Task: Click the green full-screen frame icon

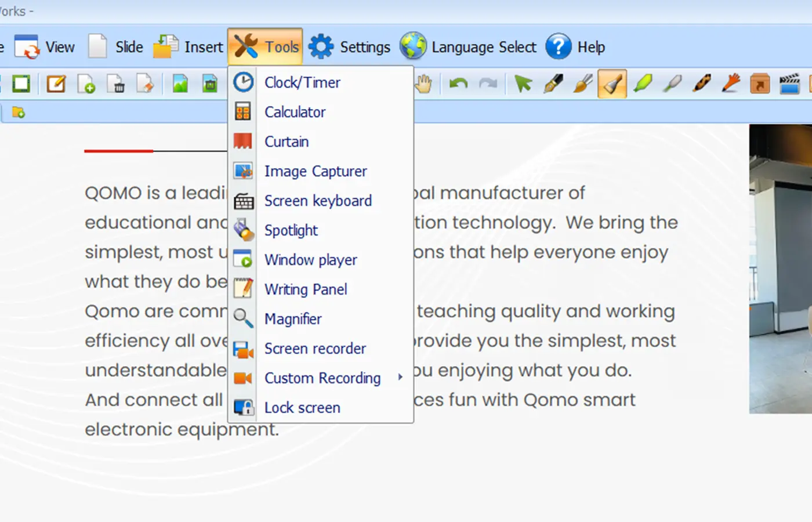Action: (x=21, y=84)
